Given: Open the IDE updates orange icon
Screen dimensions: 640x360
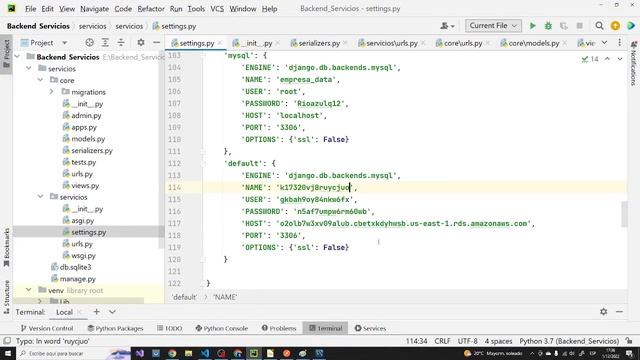Looking at the screenshot, I should point(615,26).
